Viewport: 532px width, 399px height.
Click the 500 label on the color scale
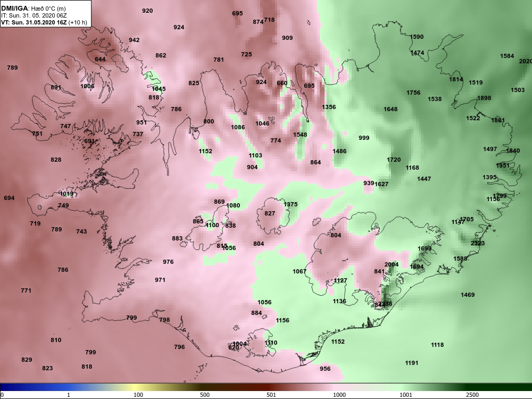tap(205, 395)
